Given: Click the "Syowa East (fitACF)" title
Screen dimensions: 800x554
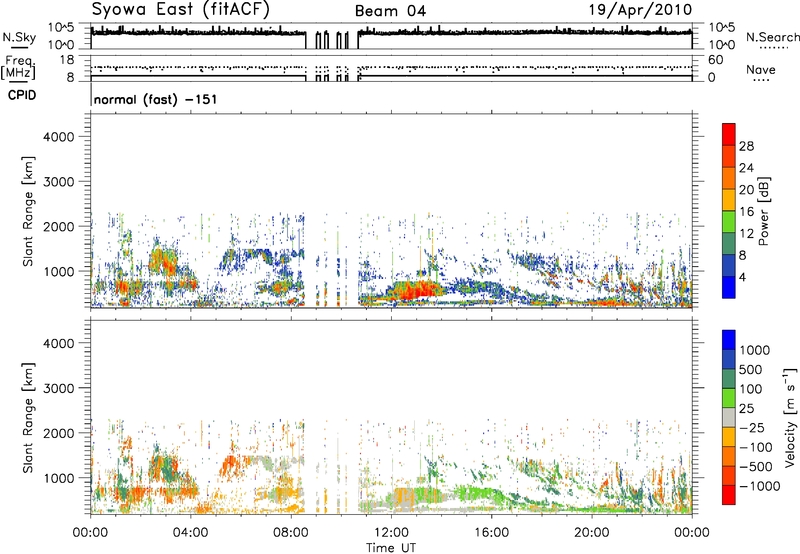Looking at the screenshot, I should click(x=180, y=9).
